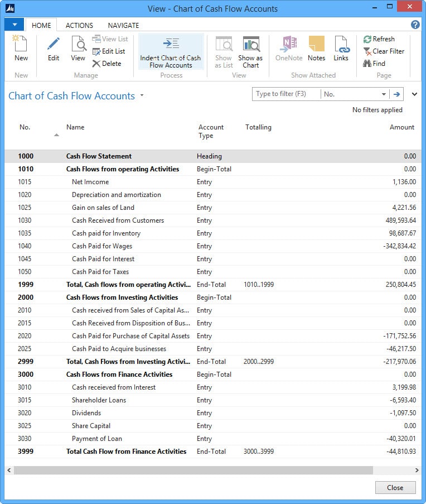426x504 pixels.
Task: Run Indent Chart of Cash Flow Accounts
Action: tap(171, 51)
